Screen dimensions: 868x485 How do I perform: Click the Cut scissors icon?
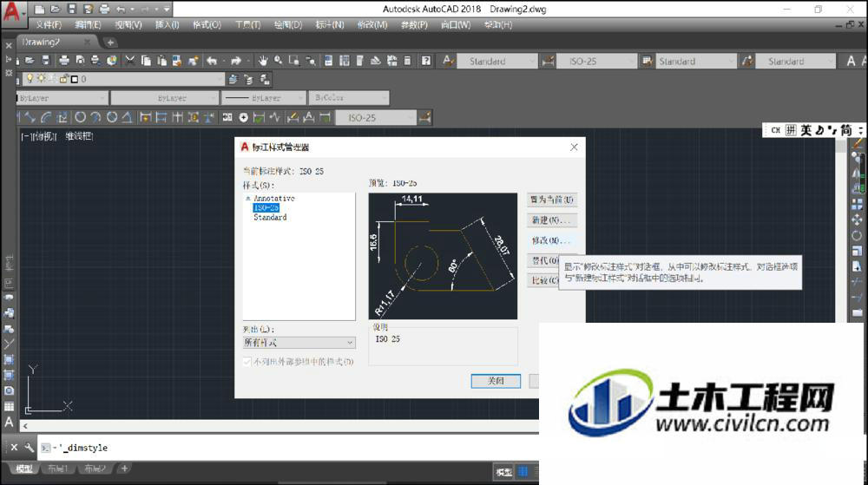point(130,61)
